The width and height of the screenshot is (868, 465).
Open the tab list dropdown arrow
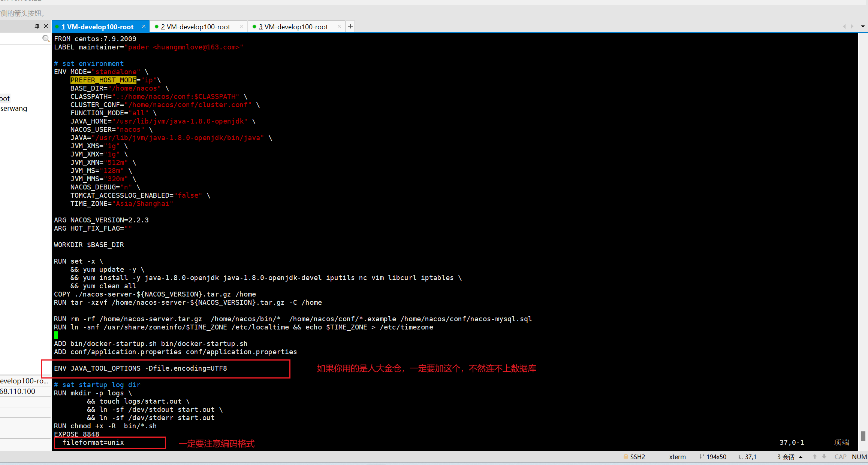(x=863, y=26)
